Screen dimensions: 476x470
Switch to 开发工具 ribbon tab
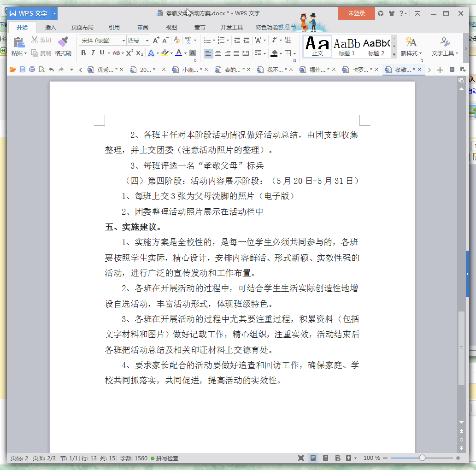pos(232,27)
